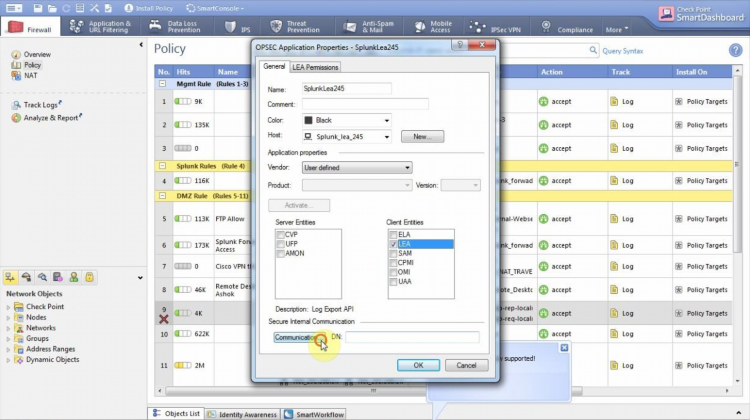This screenshot has height=420, width=750.
Task: Select Resources objects magnifier icon
Action: 42,277
